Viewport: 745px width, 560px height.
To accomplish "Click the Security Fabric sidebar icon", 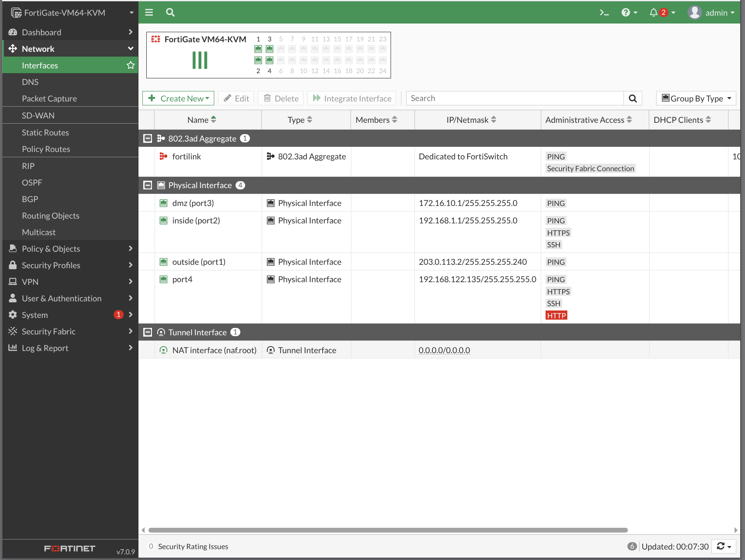I will coord(13,331).
